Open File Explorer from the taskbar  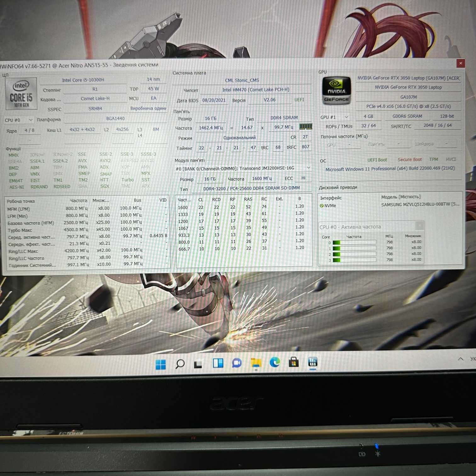point(256,363)
